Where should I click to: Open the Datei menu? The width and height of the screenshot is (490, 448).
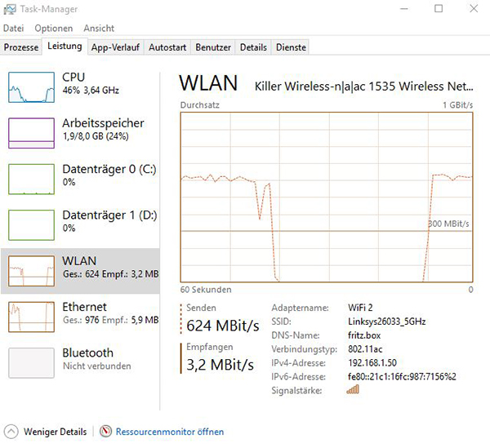point(13,29)
